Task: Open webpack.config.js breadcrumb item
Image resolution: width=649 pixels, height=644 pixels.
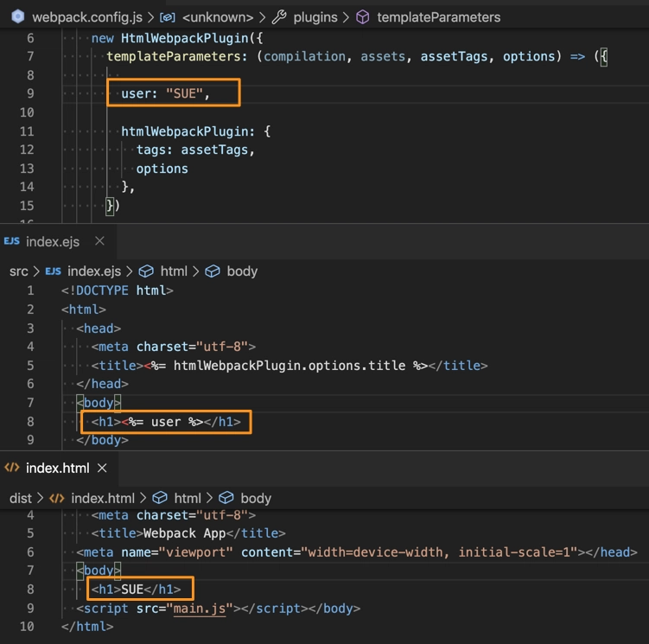Action: tap(87, 17)
